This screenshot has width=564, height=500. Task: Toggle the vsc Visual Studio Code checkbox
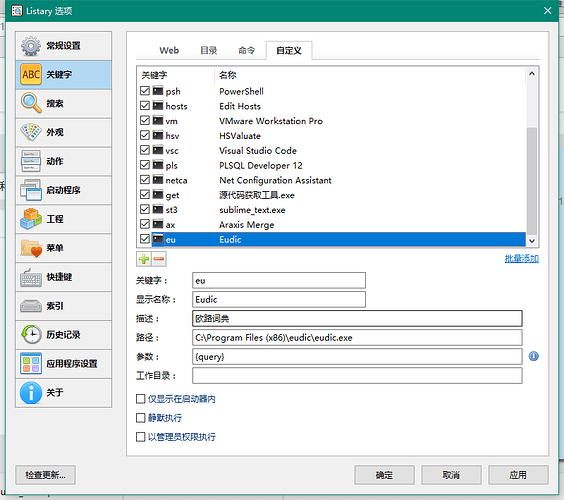click(145, 150)
